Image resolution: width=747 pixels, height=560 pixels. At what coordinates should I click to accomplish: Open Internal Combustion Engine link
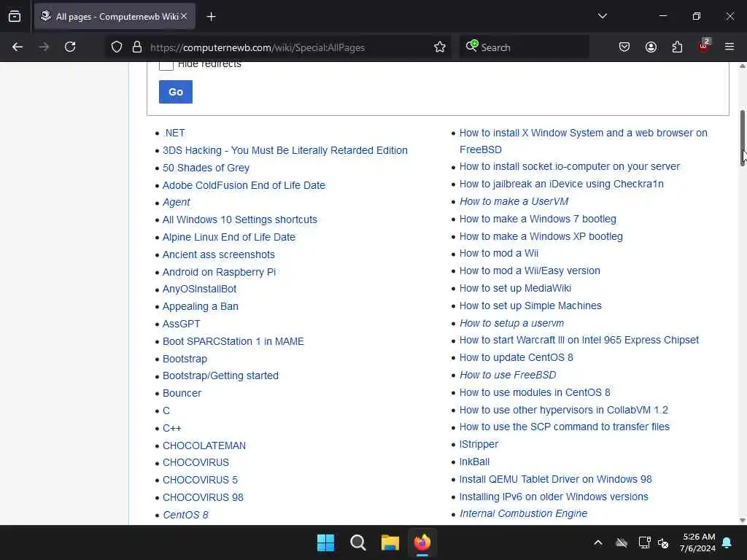point(523,513)
